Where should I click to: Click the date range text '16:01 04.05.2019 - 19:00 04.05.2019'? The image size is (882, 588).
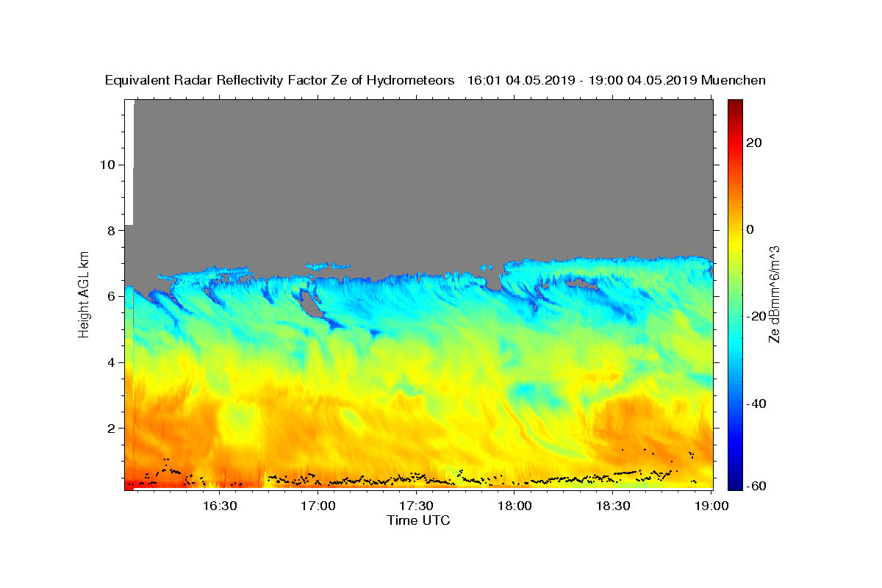pyautogui.click(x=582, y=80)
